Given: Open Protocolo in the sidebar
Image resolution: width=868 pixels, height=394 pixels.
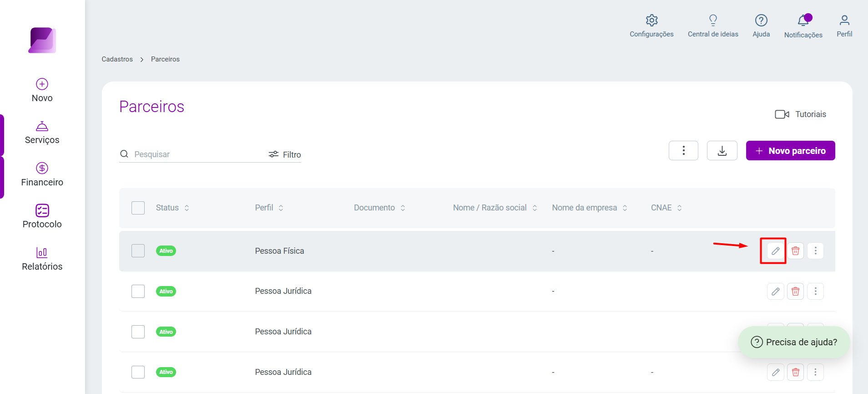Looking at the screenshot, I should (x=42, y=217).
